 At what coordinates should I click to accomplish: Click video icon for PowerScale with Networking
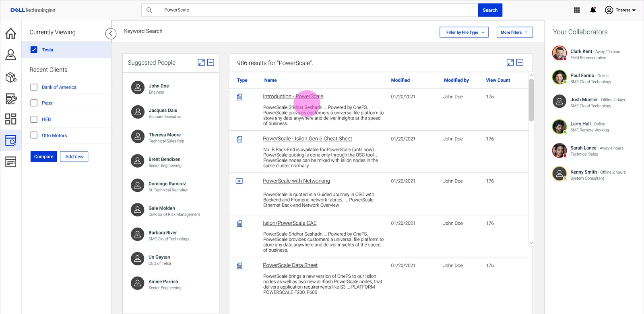(239, 181)
